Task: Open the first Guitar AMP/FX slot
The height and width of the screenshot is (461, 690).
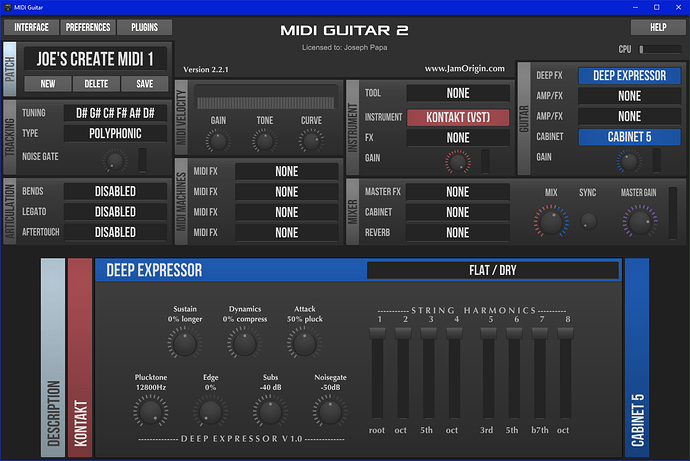Action: coord(629,96)
